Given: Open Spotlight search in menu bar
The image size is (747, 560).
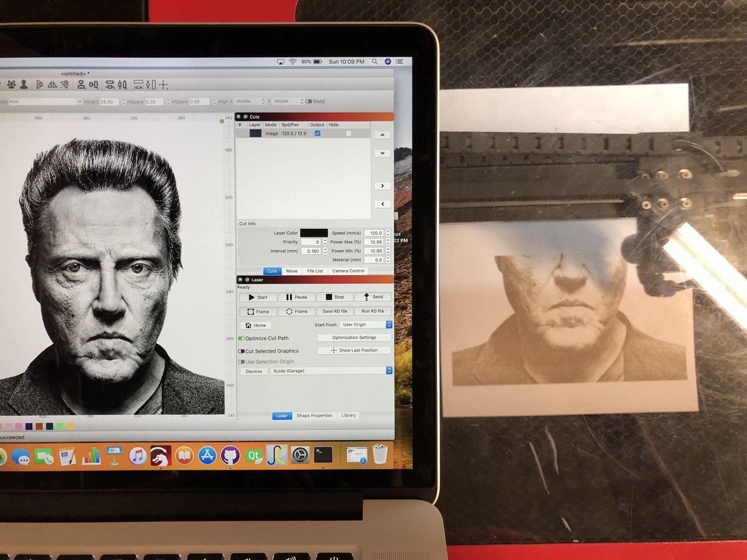Looking at the screenshot, I should coord(375,62).
